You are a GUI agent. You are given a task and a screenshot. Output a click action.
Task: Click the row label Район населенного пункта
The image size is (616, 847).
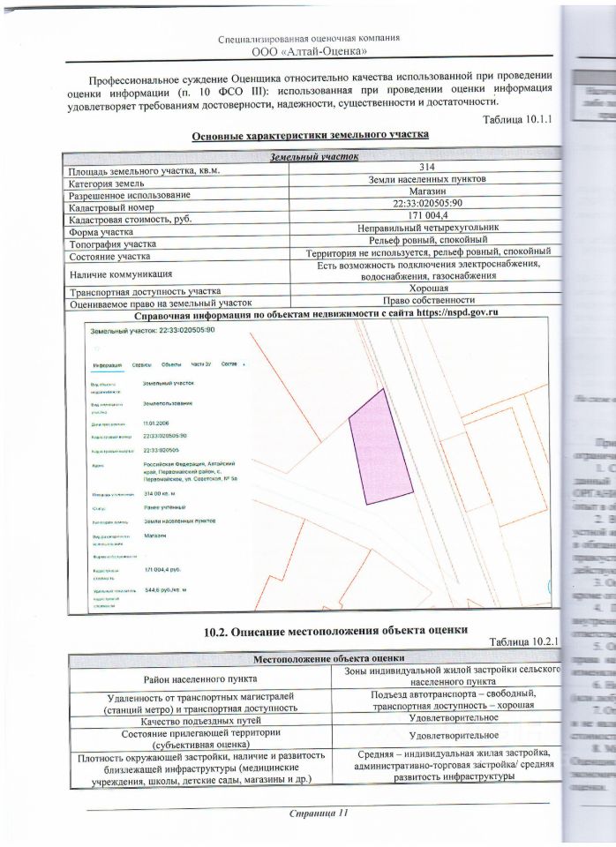(200, 679)
